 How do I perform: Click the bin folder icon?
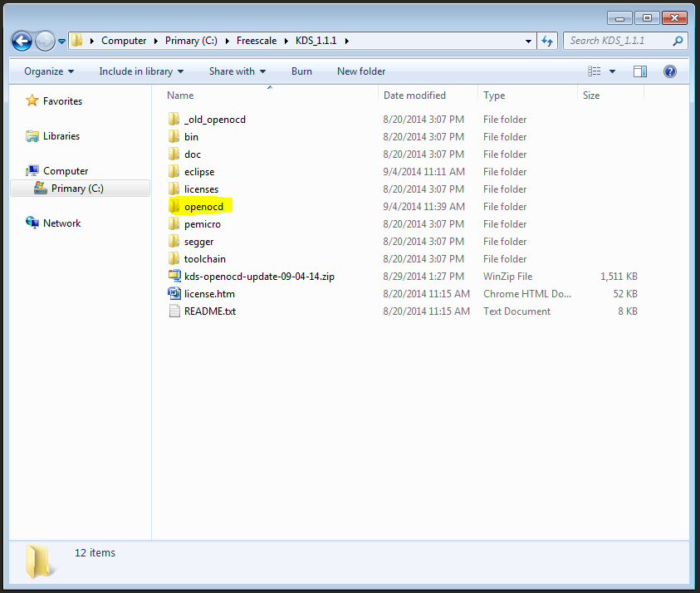[174, 137]
